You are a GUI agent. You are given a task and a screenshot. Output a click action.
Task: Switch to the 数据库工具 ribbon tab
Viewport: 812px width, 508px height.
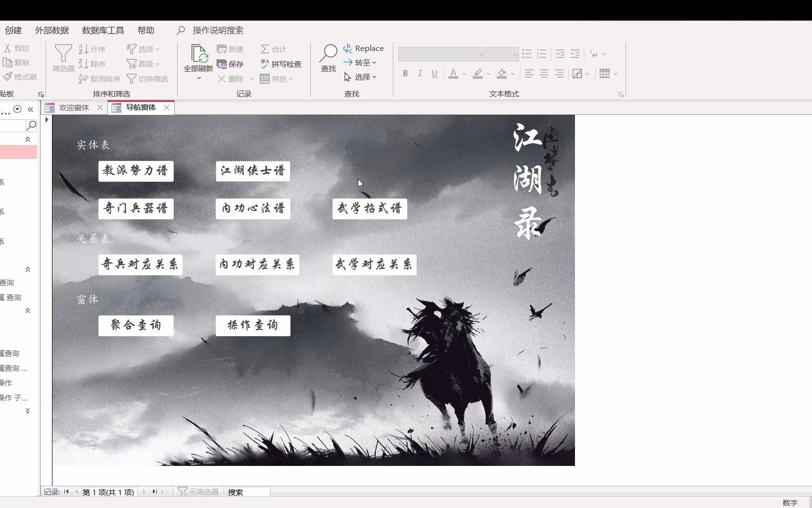tap(102, 30)
